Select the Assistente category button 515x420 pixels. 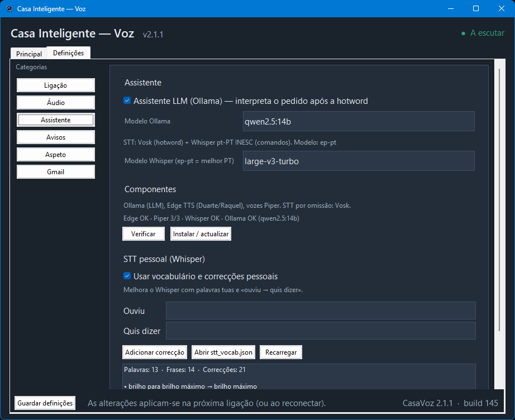click(56, 120)
